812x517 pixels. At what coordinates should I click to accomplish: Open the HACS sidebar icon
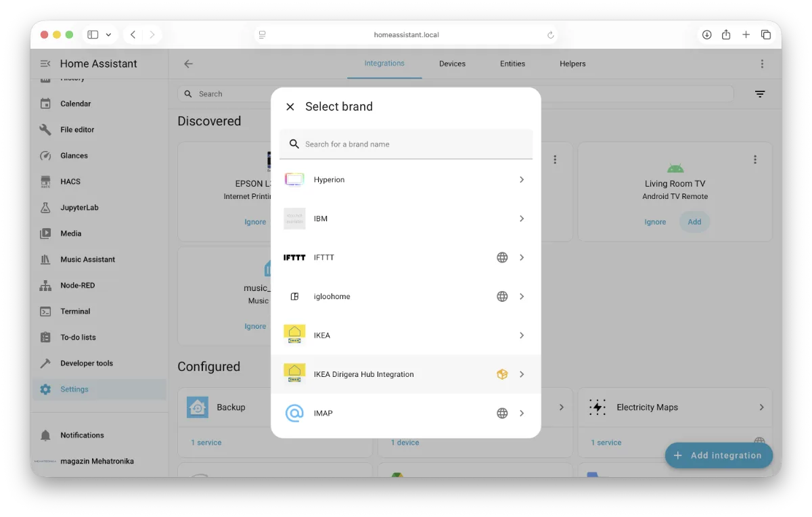(x=45, y=181)
